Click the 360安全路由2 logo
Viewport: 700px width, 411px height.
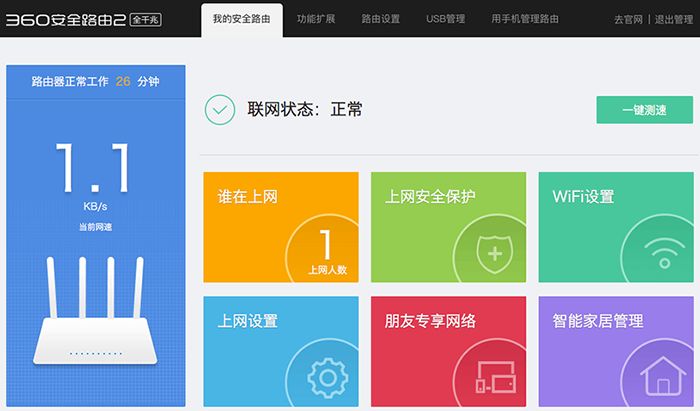(x=66, y=20)
